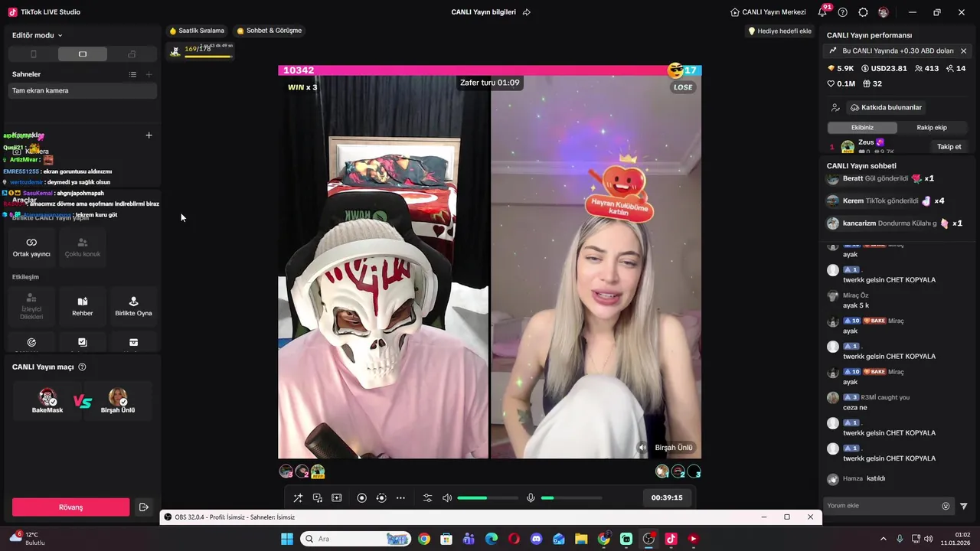Viewport: 980px width, 551px height.
Task: Select the Tam ekran kamera scene
Action: (83, 90)
